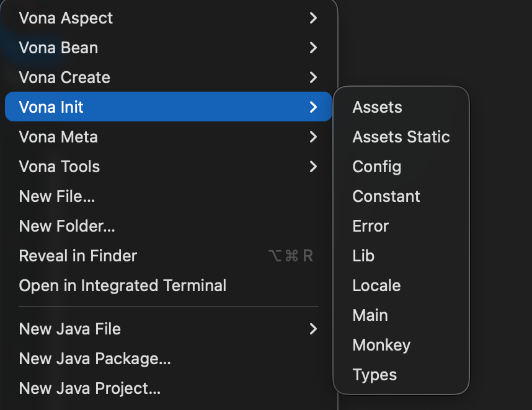Select New Java Project...
The height and width of the screenshot is (410, 532).
pyautogui.click(x=90, y=388)
